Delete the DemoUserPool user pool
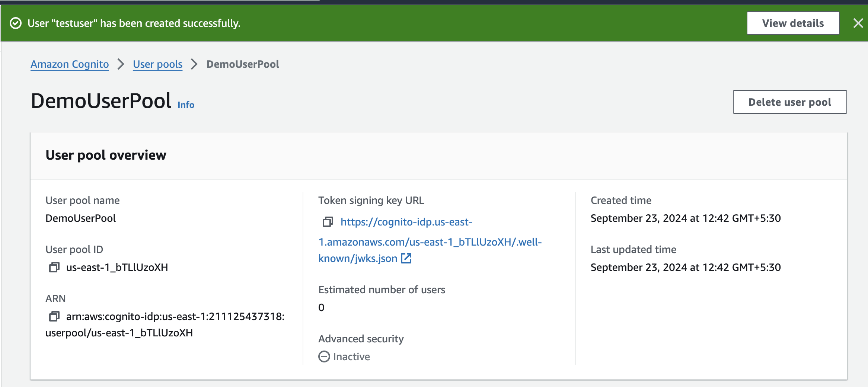 click(x=790, y=102)
